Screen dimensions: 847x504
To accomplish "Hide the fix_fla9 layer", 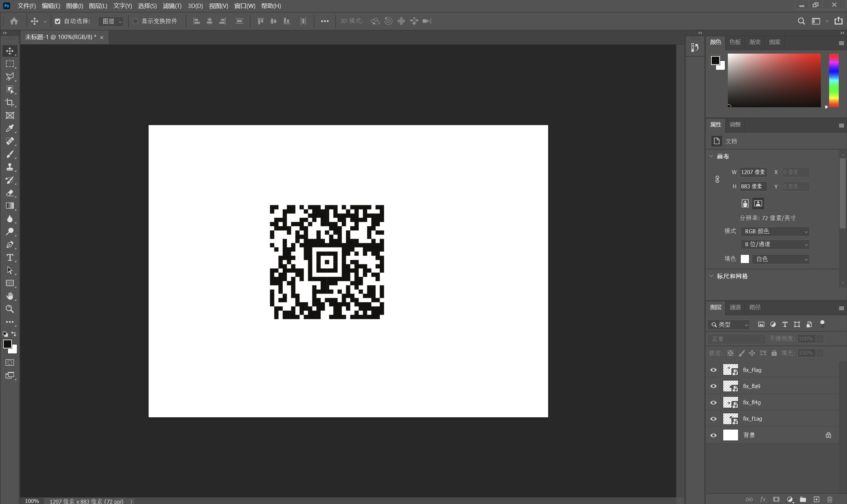I will point(713,386).
